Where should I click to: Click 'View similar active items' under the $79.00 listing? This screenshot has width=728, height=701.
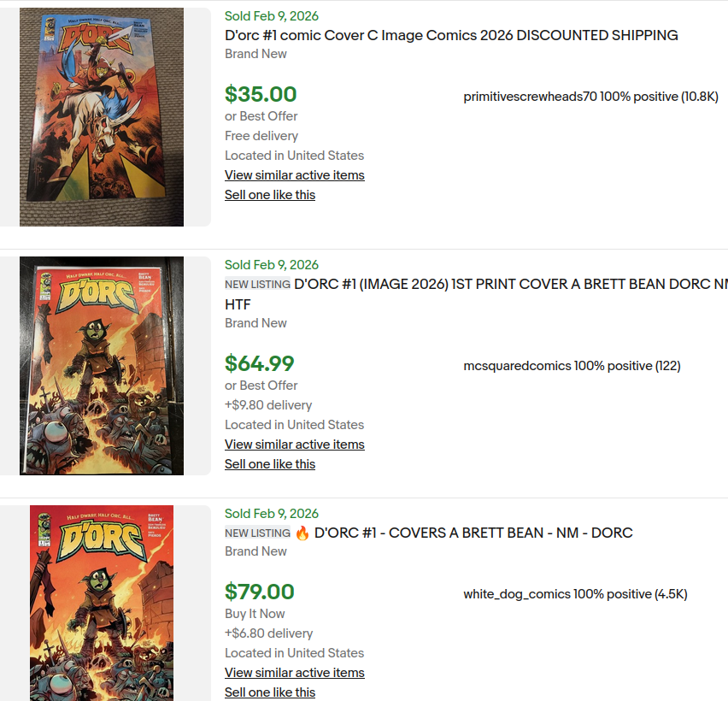[294, 673]
